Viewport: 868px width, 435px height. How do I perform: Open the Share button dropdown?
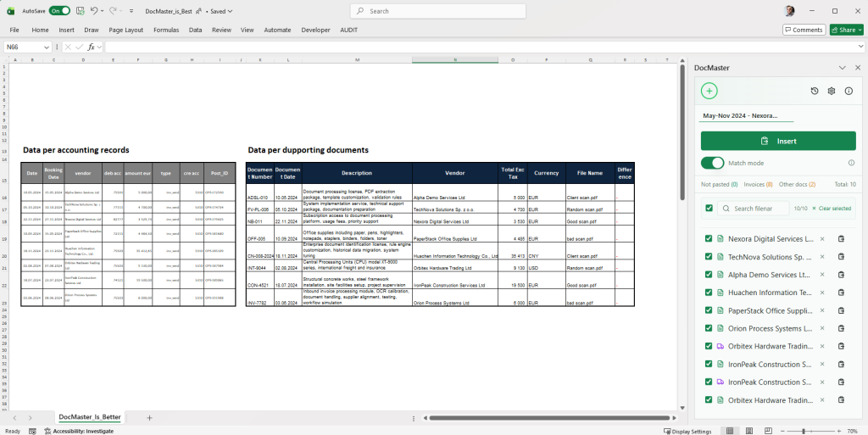(860, 30)
